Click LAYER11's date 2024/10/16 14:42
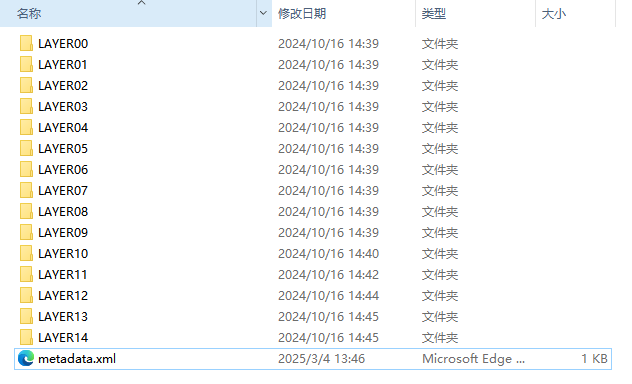This screenshot has height=384, width=632. click(x=328, y=274)
